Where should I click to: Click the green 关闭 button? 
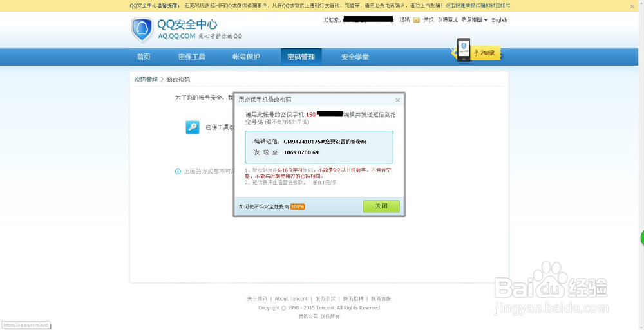point(381,206)
